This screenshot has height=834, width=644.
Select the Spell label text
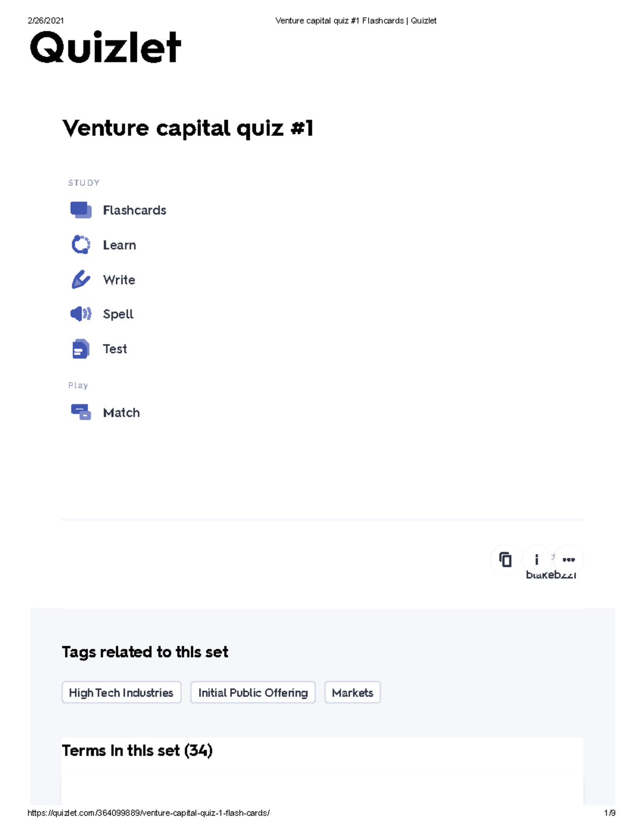click(x=118, y=314)
